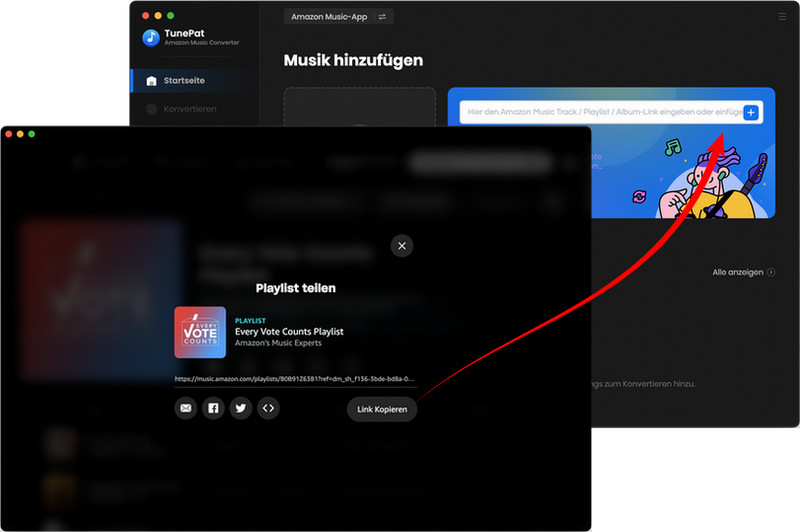Open the TunePat hamburger menu
This screenshot has width=800, height=532.
pos(782,17)
